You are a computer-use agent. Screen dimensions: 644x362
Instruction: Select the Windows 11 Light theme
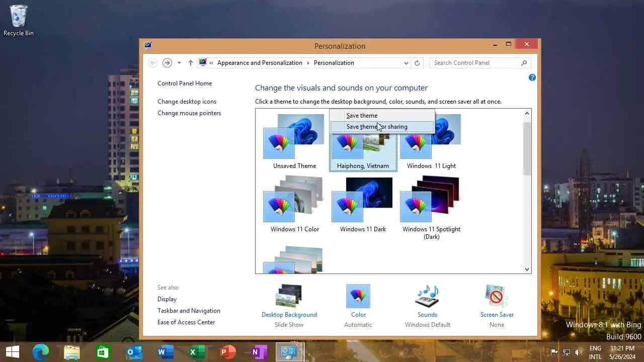431,142
